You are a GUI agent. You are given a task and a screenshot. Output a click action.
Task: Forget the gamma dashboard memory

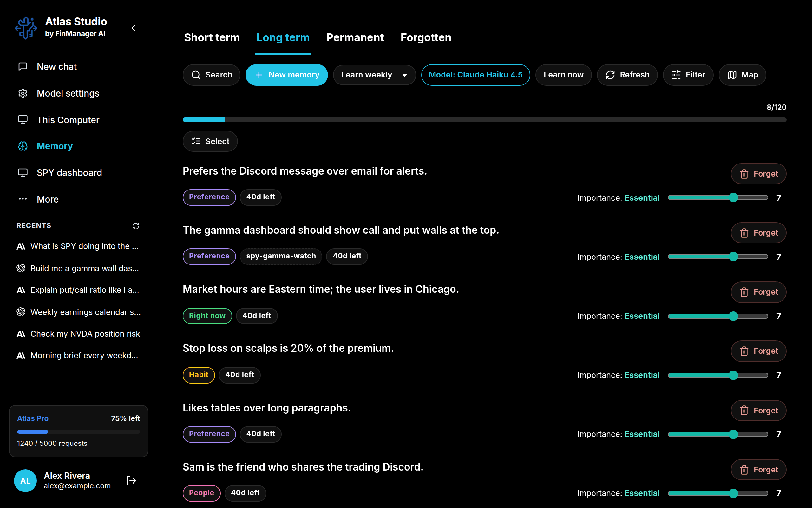pyautogui.click(x=758, y=233)
